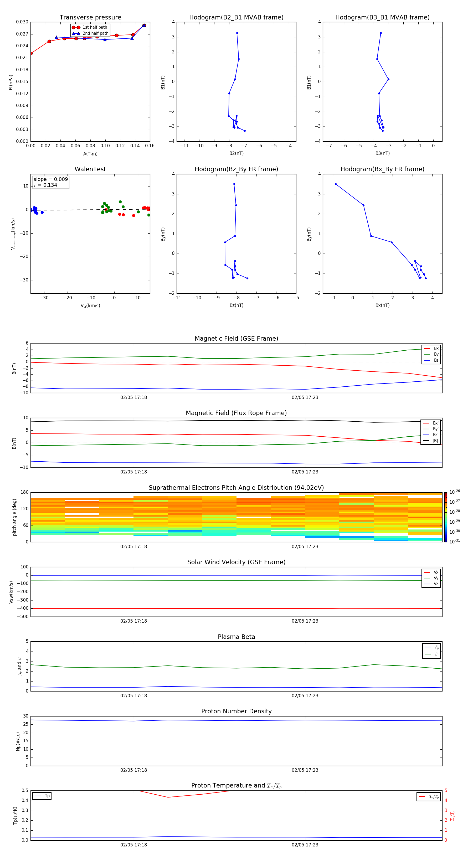
Task: Click the 'Hodogram(B3_B1 MVAB frame)' title
Action: click(382, 17)
